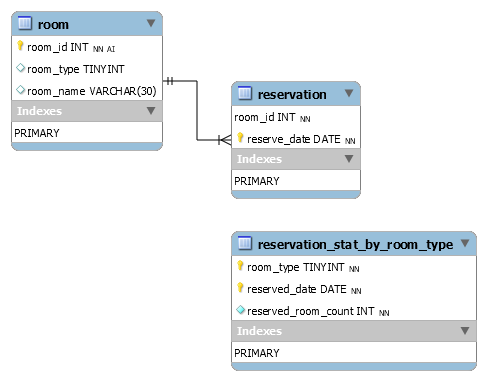Select PRIMARY index in reservation table
The height and width of the screenshot is (381, 487).
click(296, 181)
